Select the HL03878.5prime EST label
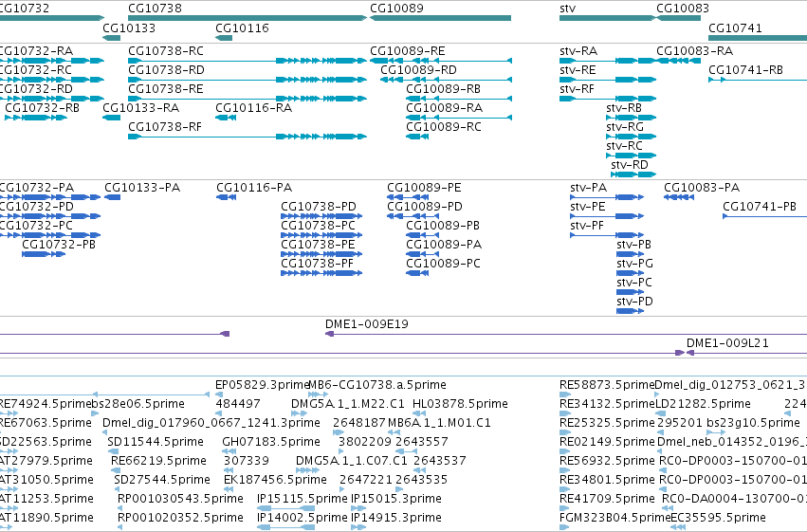The width and height of the screenshot is (807, 532). (460, 404)
